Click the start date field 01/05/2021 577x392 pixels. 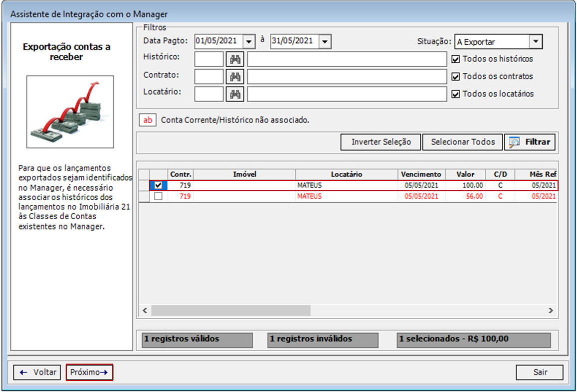[x=219, y=41]
